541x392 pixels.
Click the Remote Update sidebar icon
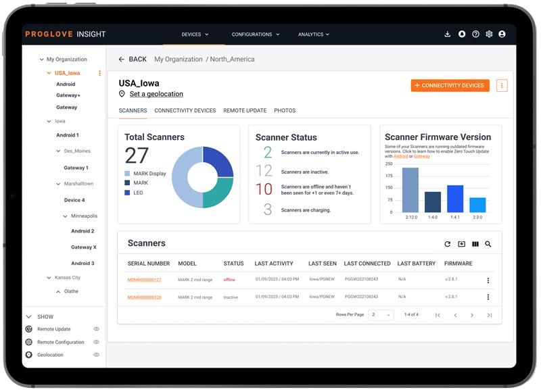tap(29, 329)
